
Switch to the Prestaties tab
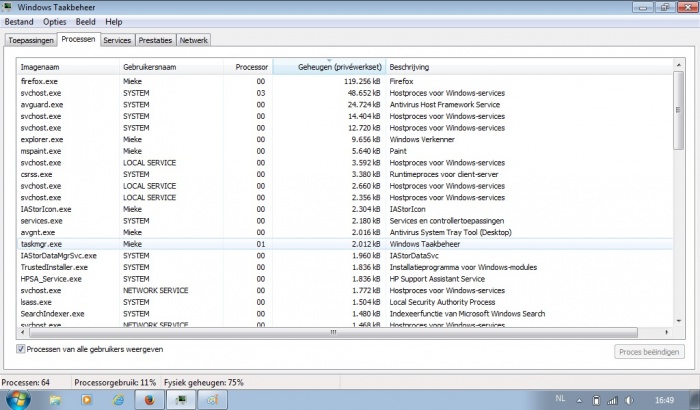click(x=155, y=40)
